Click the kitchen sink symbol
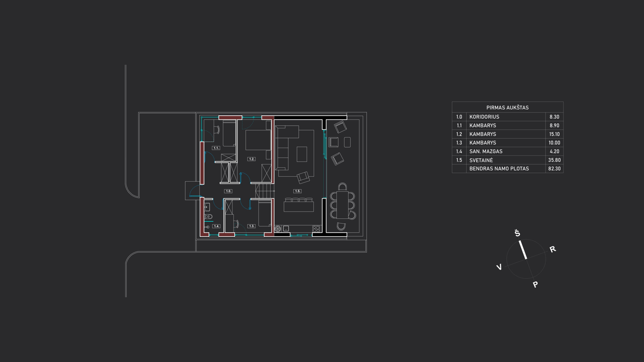Screen dimensions: 644x362 [x=286, y=229]
